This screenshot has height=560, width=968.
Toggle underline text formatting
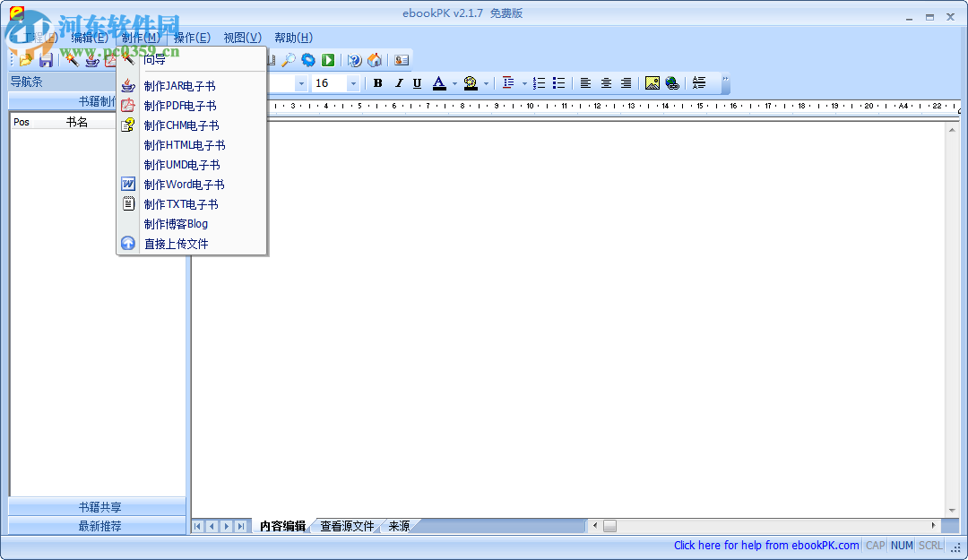(x=418, y=82)
